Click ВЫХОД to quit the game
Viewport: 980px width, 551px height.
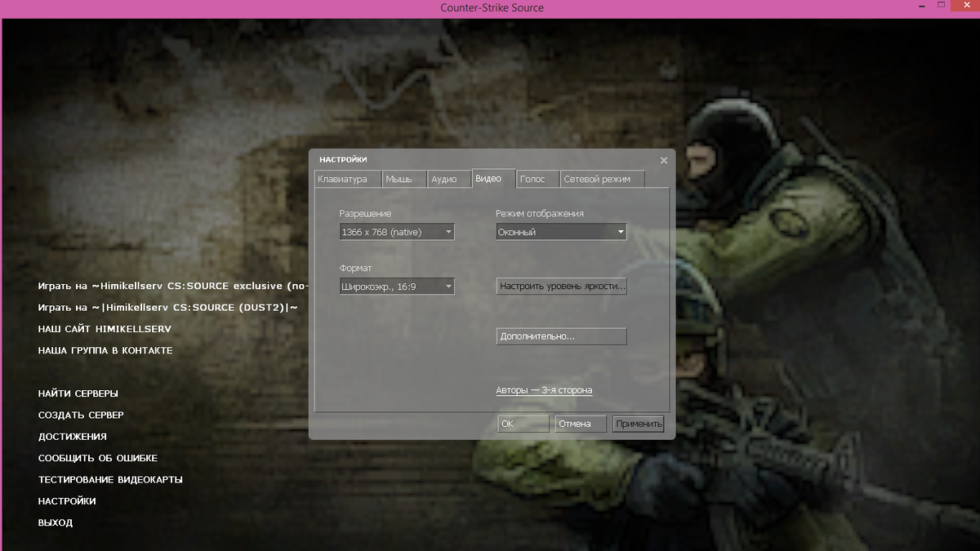56,522
